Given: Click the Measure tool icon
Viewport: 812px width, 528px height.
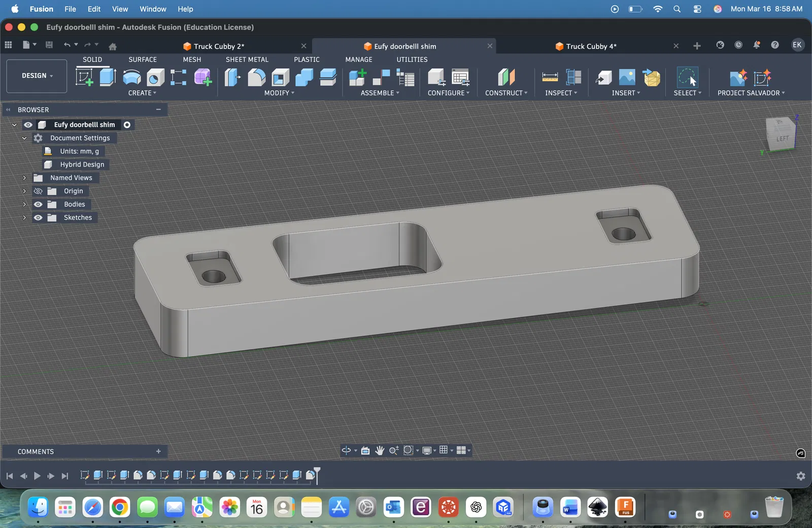Looking at the screenshot, I should pyautogui.click(x=550, y=77).
